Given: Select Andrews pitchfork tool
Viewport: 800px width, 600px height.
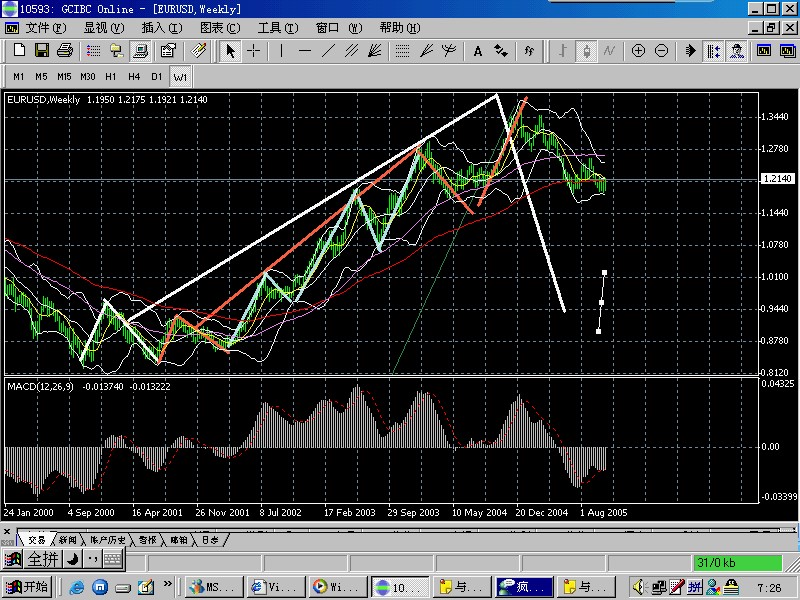Looking at the screenshot, I should [x=449, y=51].
